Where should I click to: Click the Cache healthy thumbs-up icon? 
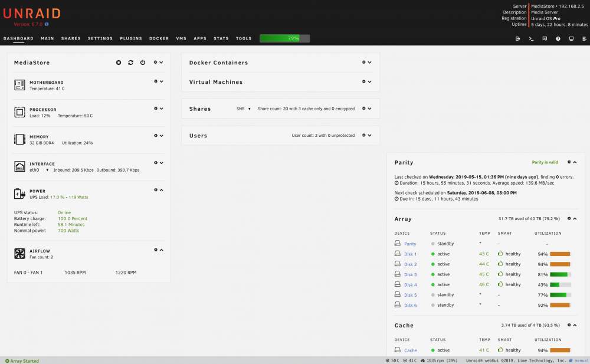(500, 350)
